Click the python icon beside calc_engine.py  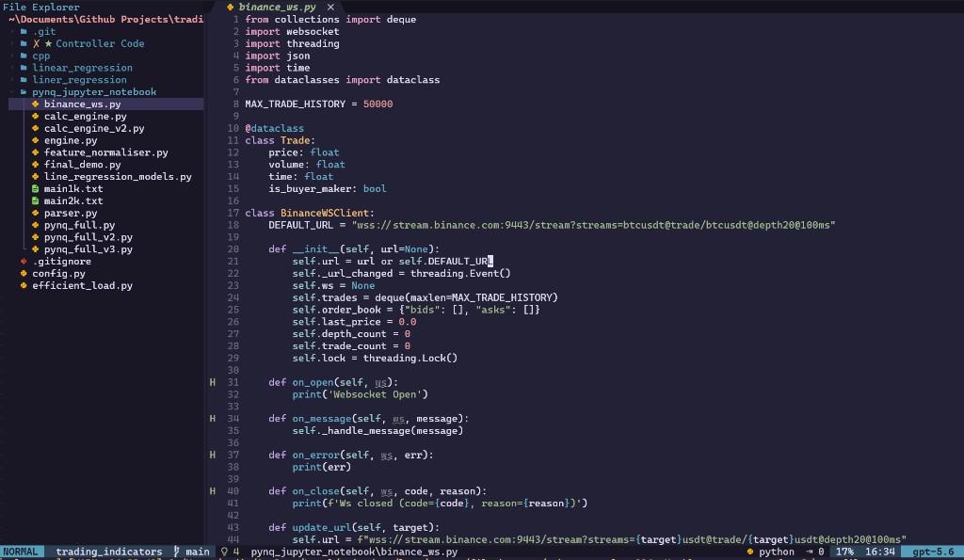(35, 116)
